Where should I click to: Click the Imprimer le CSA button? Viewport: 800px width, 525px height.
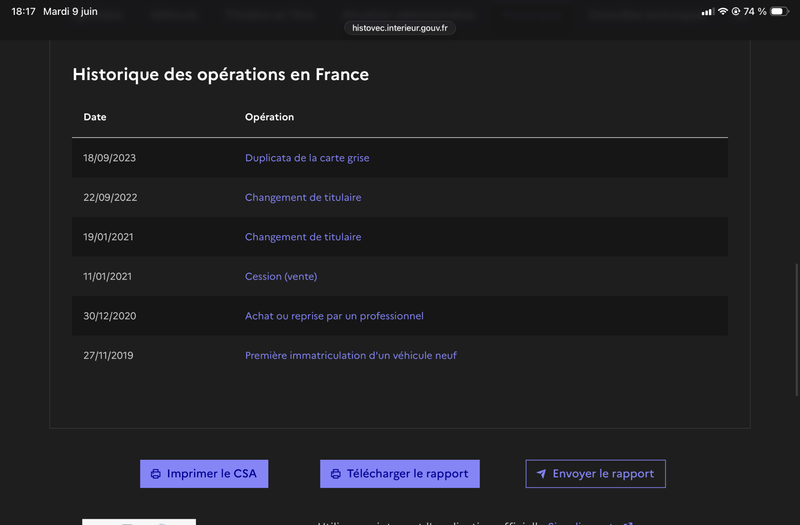pyautogui.click(x=204, y=474)
